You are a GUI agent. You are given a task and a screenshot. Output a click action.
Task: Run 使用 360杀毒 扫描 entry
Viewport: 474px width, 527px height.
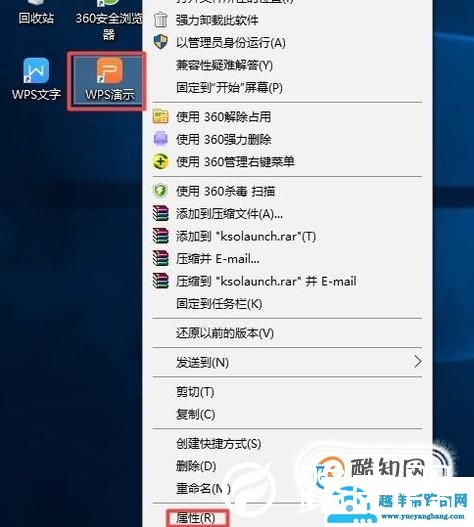click(x=226, y=191)
